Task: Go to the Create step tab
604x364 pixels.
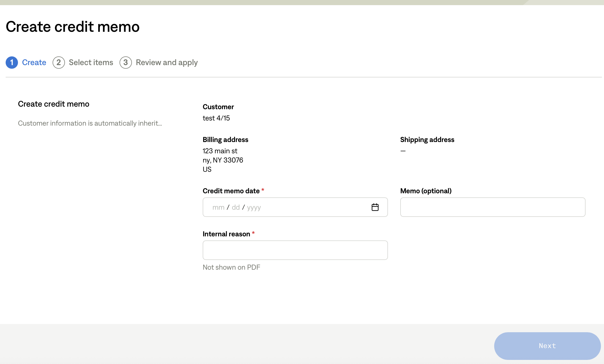Action: (x=34, y=63)
